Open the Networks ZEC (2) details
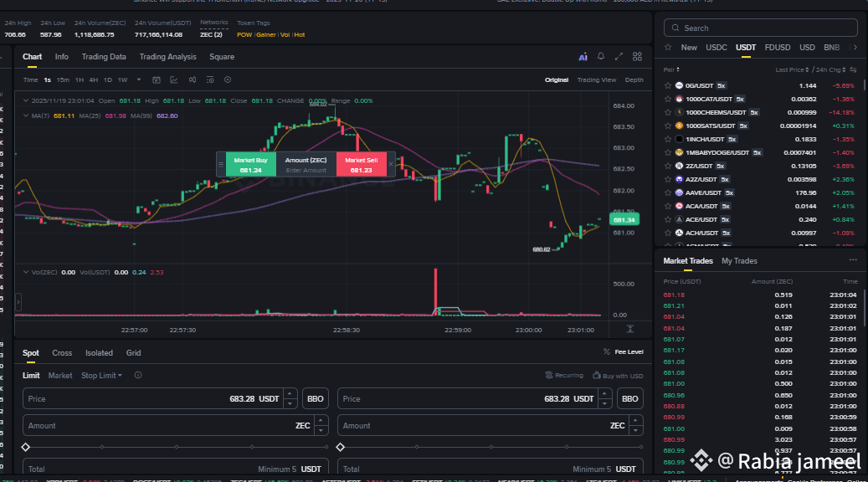The height and width of the screenshot is (482, 868). [211, 34]
